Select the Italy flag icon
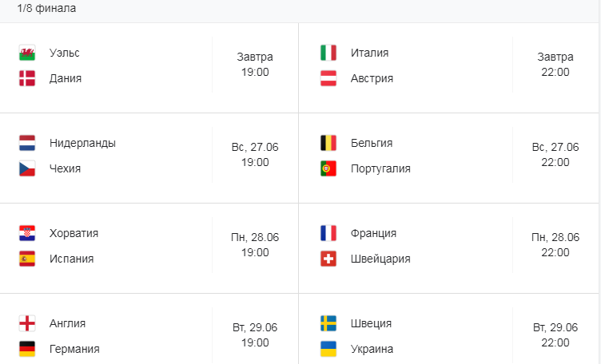Viewport: 601px width, 364px height. [328, 53]
